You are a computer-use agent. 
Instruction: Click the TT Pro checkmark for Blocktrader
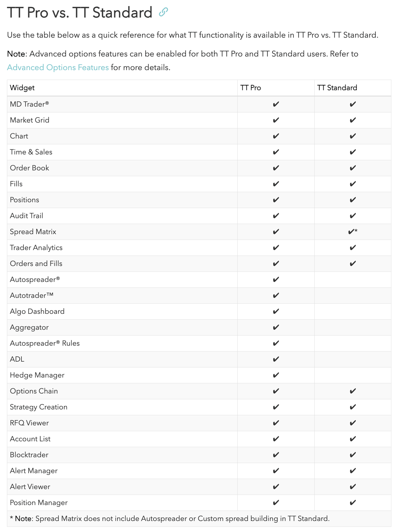tap(276, 455)
